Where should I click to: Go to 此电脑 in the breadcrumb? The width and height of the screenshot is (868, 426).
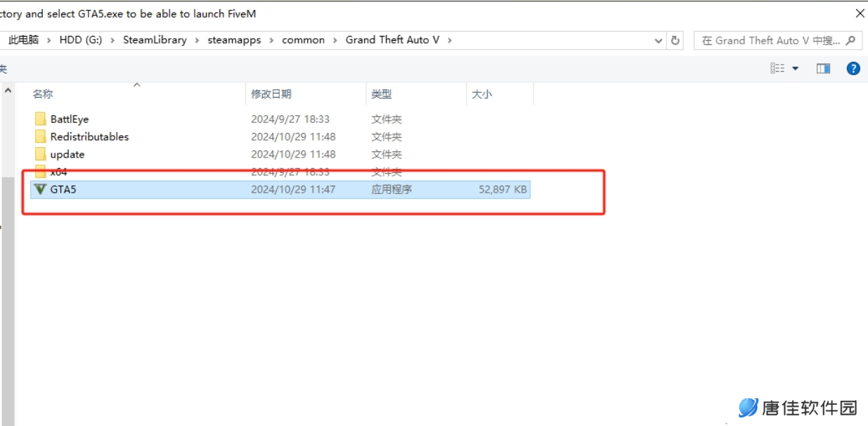pyautogui.click(x=23, y=40)
